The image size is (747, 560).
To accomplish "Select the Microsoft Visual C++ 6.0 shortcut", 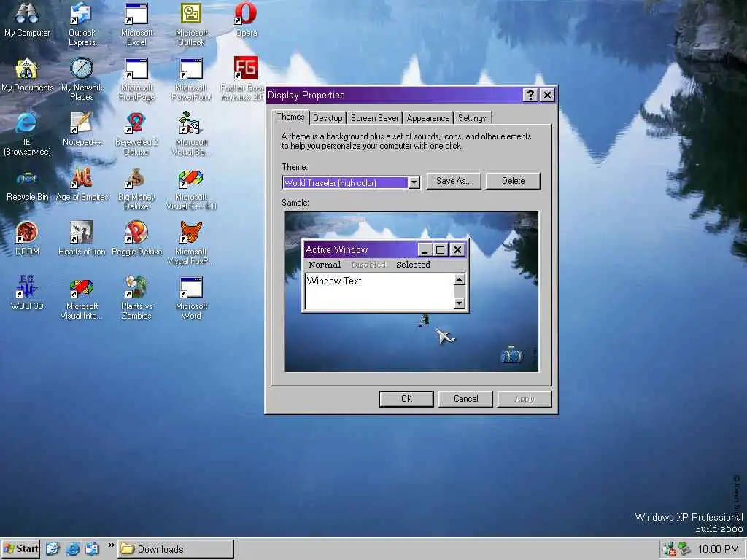I will tap(191, 189).
